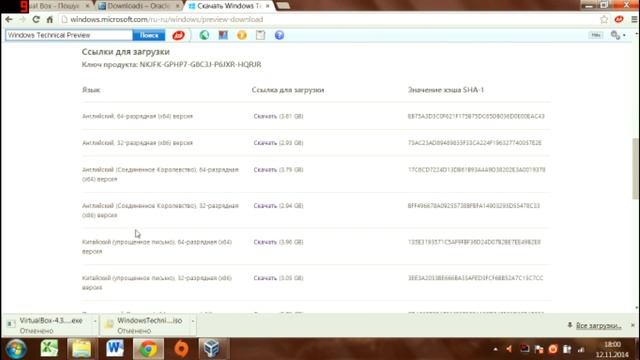Go forward with the browser forward arrow
Viewport: 640px width, 360px height.
click(22, 19)
